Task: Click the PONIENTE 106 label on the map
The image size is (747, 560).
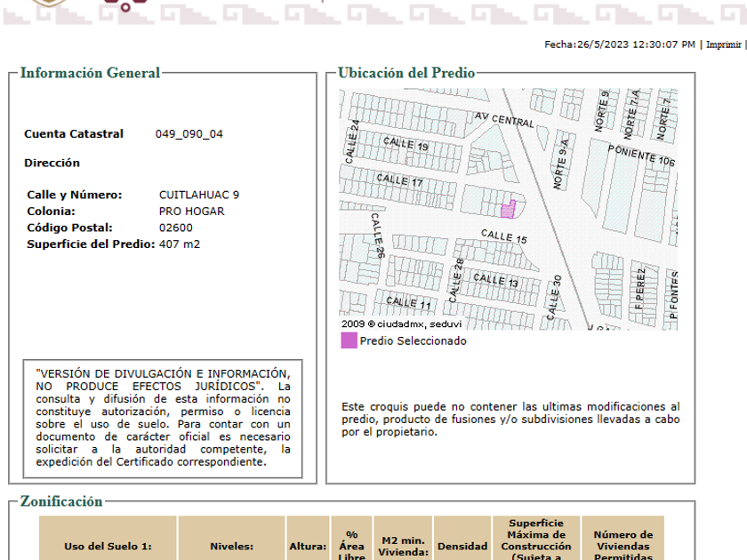Action: click(x=641, y=156)
